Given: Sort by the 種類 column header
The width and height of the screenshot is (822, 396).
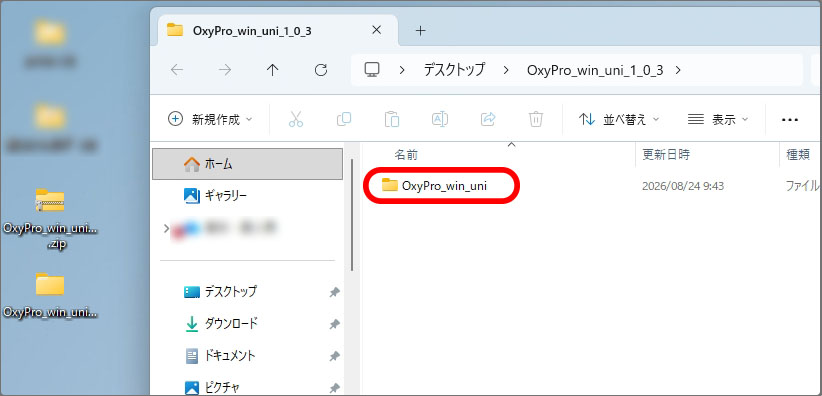Looking at the screenshot, I should (x=797, y=154).
